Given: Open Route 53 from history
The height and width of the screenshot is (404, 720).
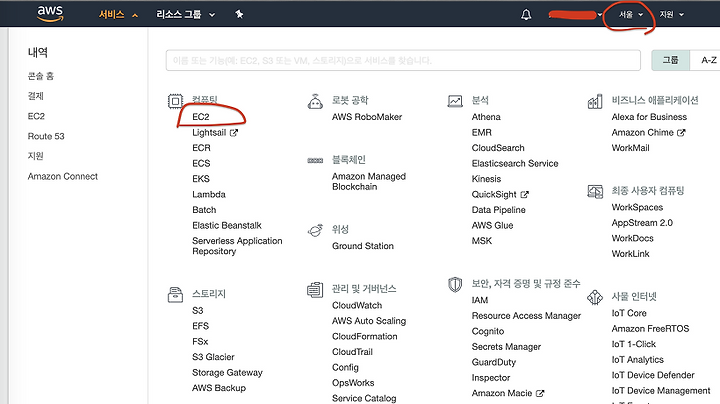Looking at the screenshot, I should pos(46,136).
